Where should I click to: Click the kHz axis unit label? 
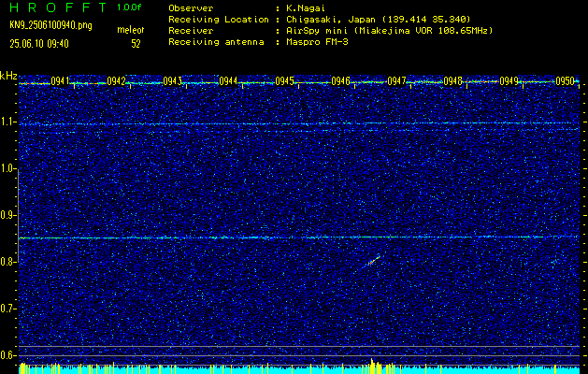coord(8,76)
